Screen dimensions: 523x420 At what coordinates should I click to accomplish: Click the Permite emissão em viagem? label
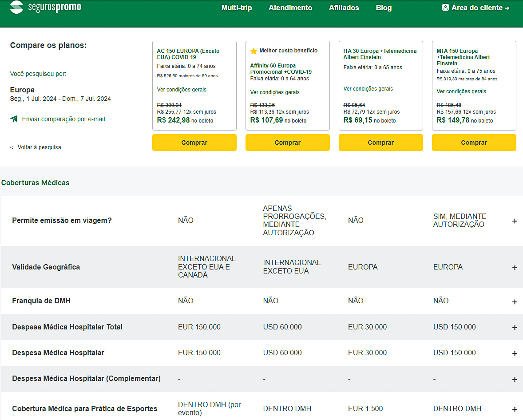click(x=62, y=221)
